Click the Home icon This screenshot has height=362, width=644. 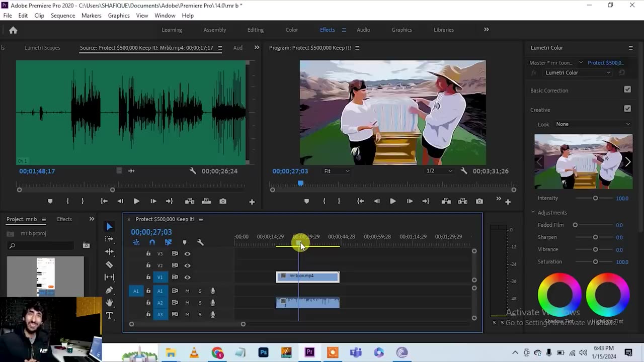[x=13, y=30]
